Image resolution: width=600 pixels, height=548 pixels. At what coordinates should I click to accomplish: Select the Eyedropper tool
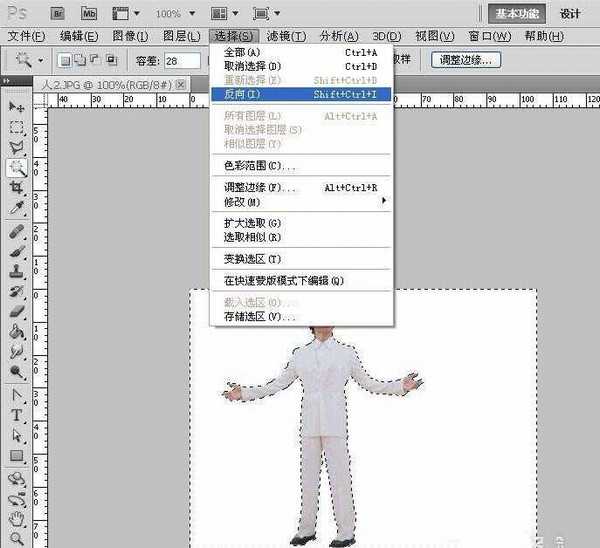(16, 209)
